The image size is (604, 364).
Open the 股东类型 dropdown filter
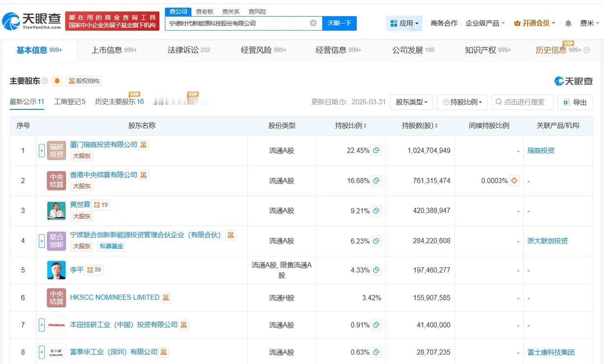pyautogui.click(x=411, y=102)
